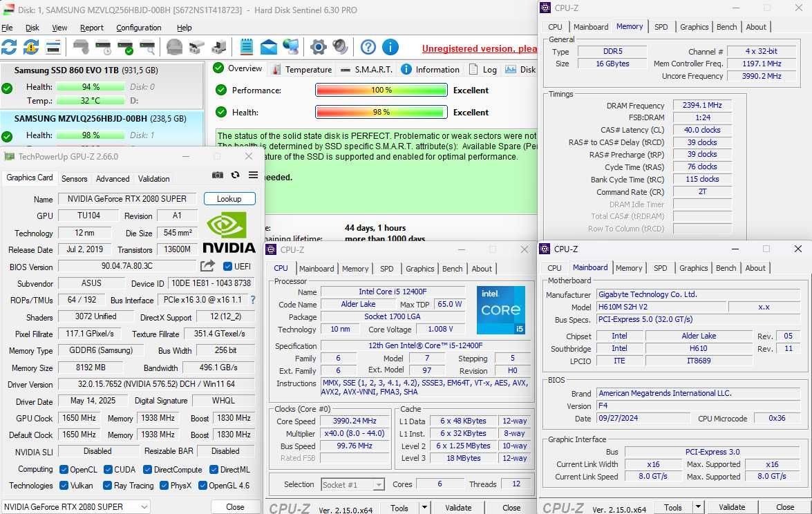
Task: Open the Report menu
Action: (92, 28)
